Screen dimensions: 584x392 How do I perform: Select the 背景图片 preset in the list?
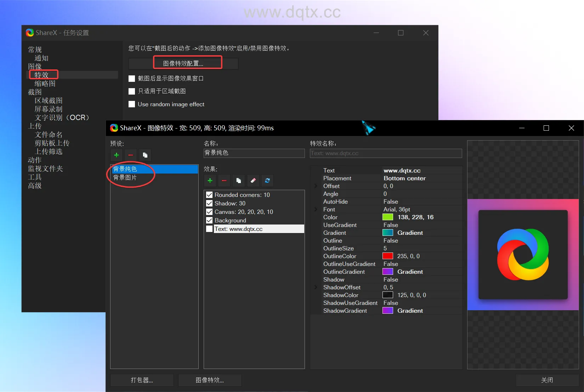pyautogui.click(x=125, y=177)
